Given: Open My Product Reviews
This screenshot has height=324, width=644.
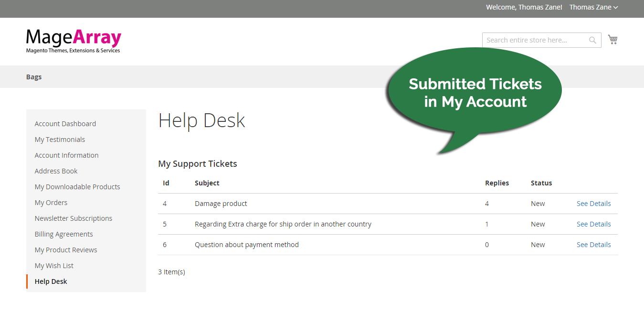Looking at the screenshot, I should click(66, 249).
